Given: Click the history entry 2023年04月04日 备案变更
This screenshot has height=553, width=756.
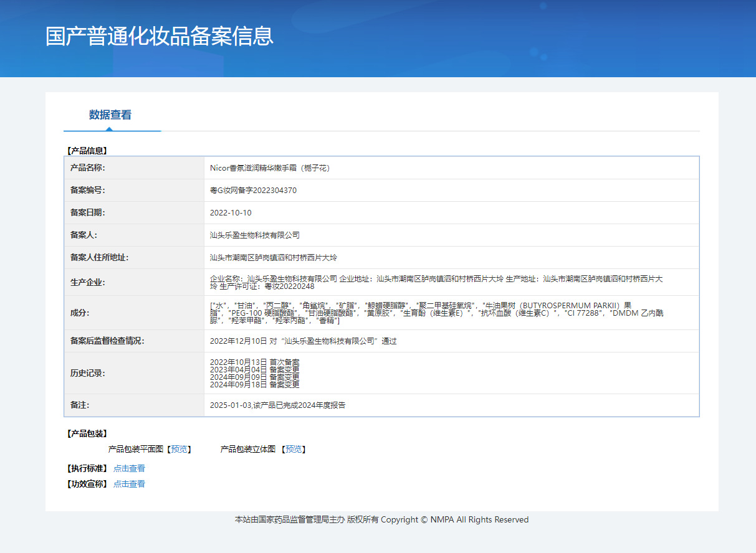Looking at the screenshot, I should point(254,369).
